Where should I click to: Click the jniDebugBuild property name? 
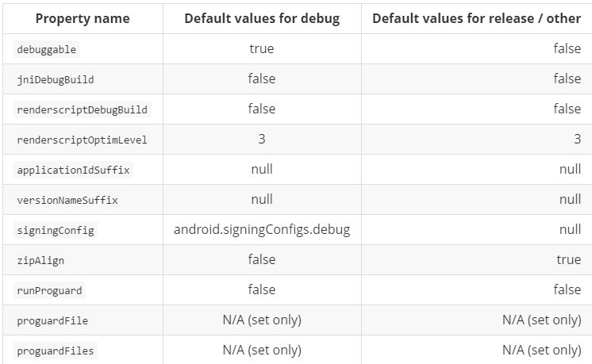[56, 79]
